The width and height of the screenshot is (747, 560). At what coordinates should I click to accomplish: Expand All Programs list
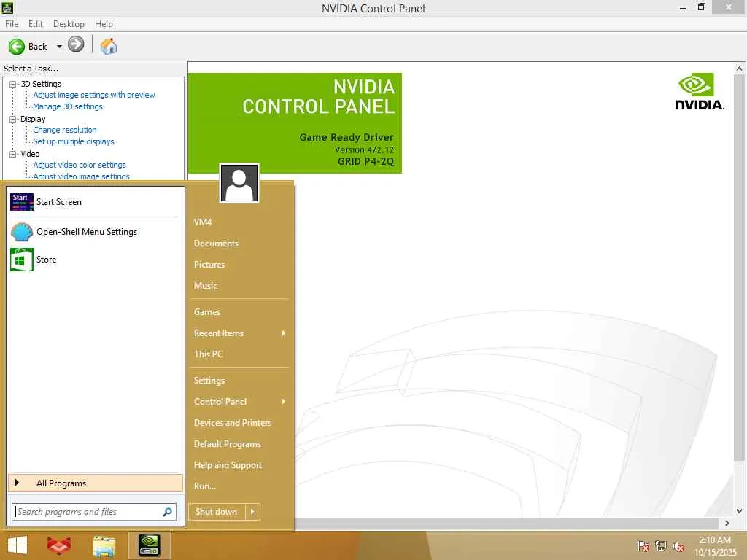tap(96, 483)
